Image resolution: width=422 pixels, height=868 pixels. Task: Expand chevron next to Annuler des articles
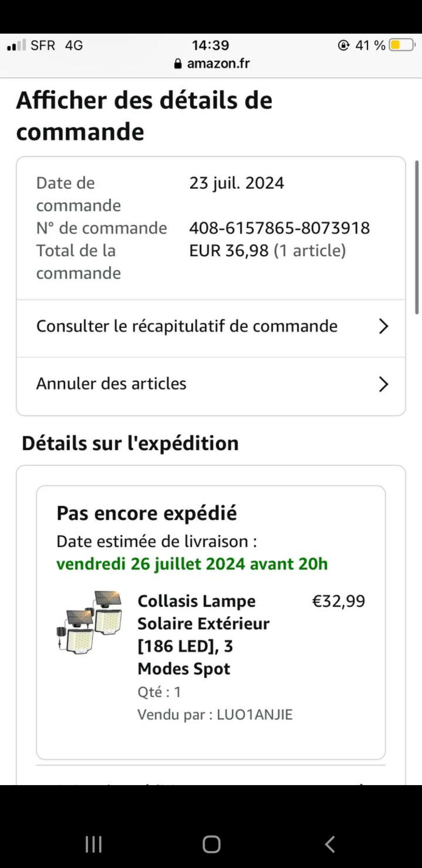383,384
